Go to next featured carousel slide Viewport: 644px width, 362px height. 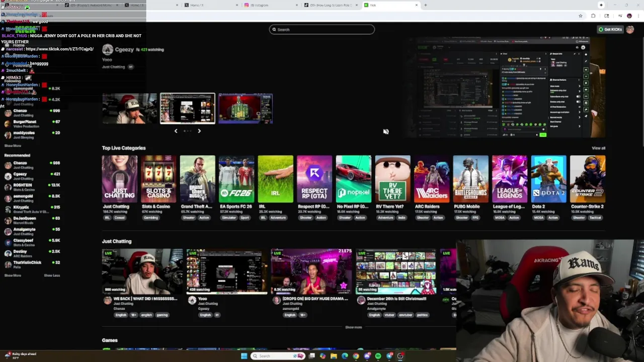tap(199, 131)
